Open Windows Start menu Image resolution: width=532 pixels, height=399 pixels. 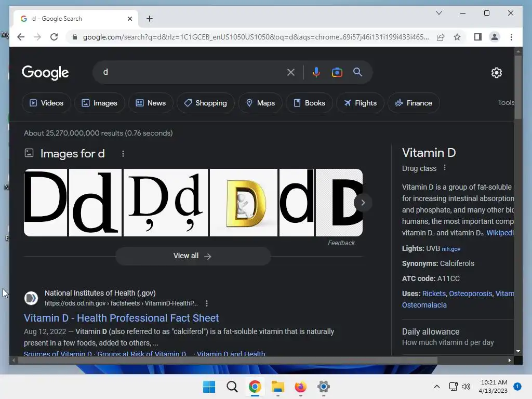point(209,387)
